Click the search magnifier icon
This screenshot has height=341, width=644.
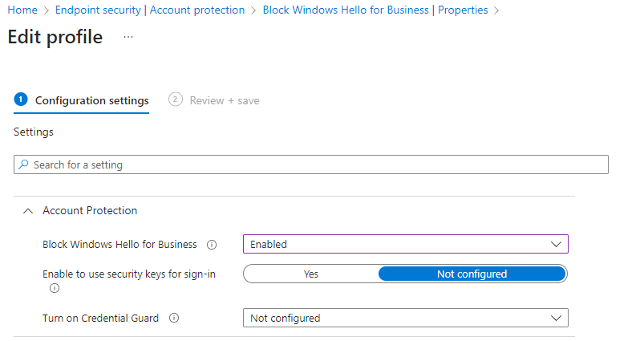tap(24, 164)
